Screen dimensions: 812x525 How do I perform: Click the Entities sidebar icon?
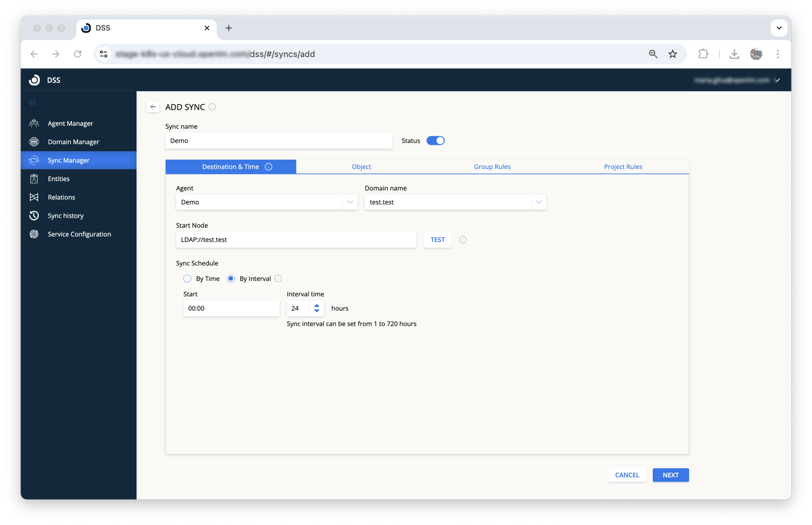pos(34,179)
